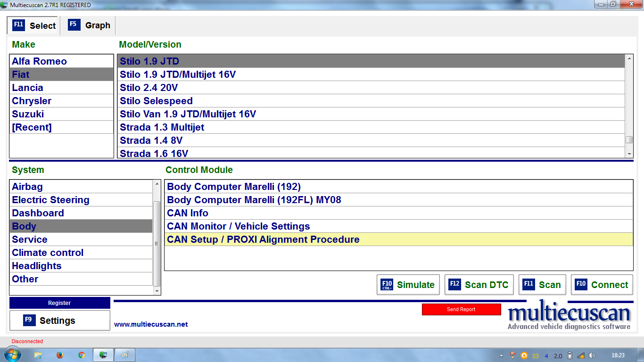Screen dimensions: 644x362
Task: Click the Scan button
Action: (542, 285)
